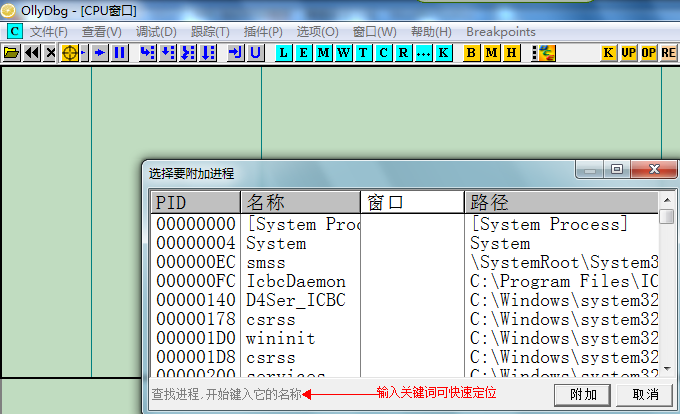This screenshot has width=680, height=414.
Task: Sort process list by 窗口 column header
Action: pos(412,202)
